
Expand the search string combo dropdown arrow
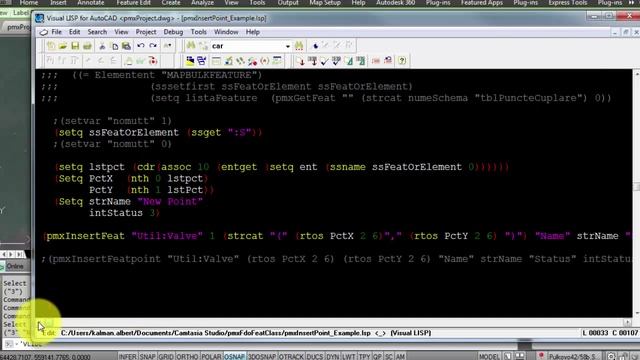coord(287,46)
